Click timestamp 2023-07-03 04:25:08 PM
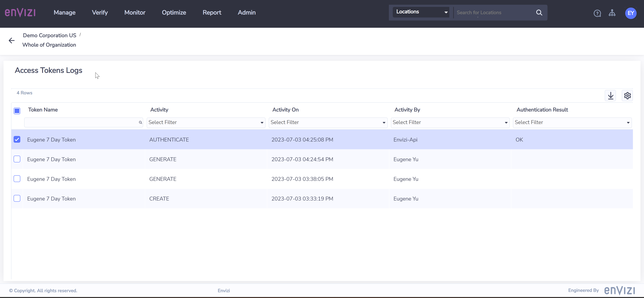The image size is (644, 298). (302, 140)
